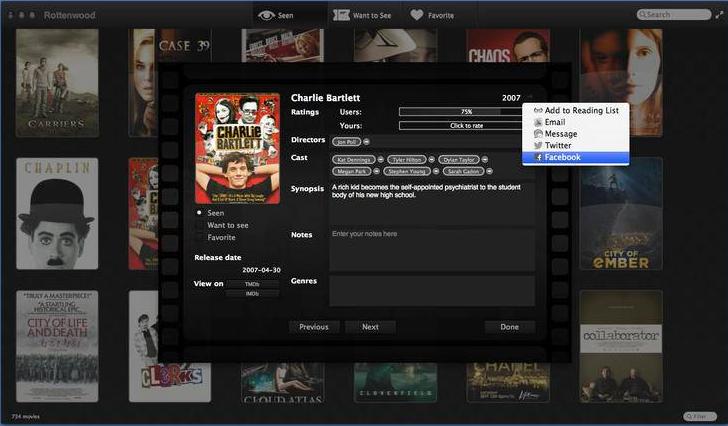Remove Sarah Gadon with the minus icon
Viewport: 728px width, 426px height.
click(489, 171)
